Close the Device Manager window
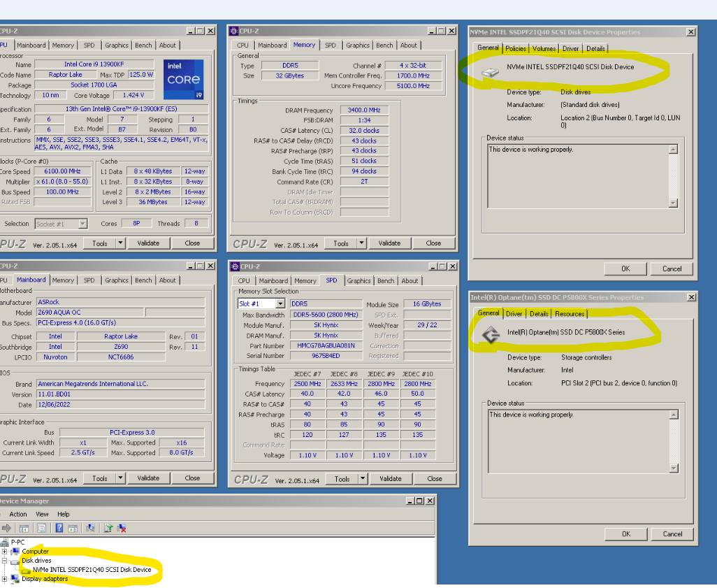 [430, 501]
